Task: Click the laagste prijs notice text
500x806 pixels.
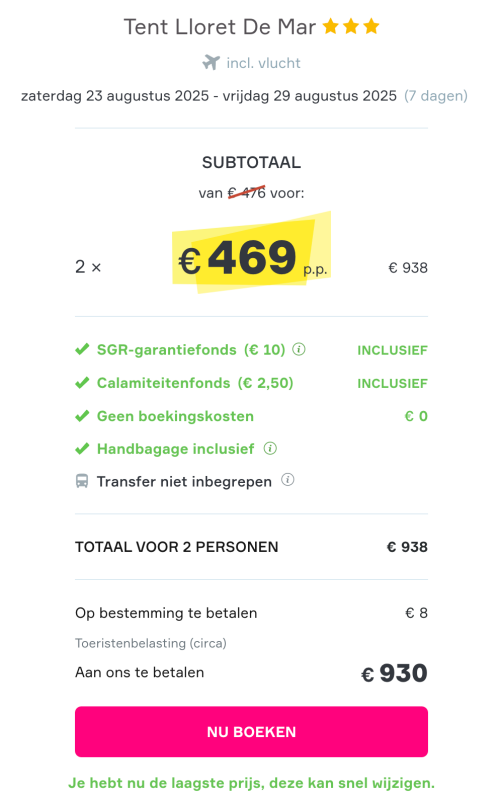Action: click(251, 783)
